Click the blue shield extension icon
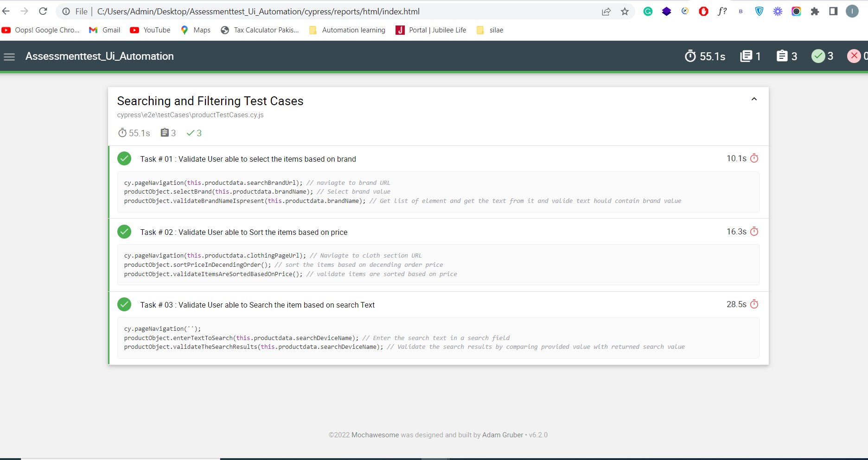The height and width of the screenshot is (460, 868). (x=759, y=12)
